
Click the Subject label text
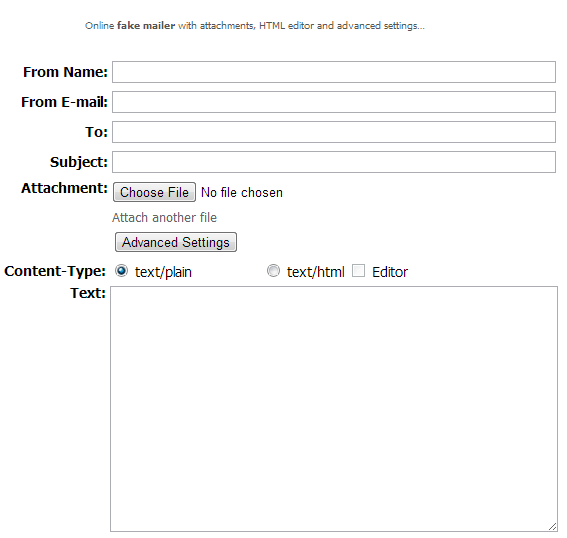pyautogui.click(x=79, y=162)
